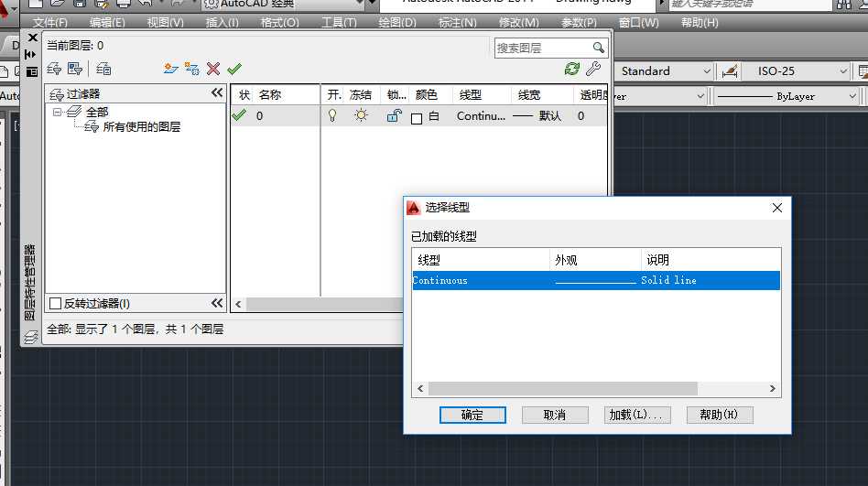Close the 选择线型 dialog
Viewport: 868px width, 486px height.
point(777,208)
